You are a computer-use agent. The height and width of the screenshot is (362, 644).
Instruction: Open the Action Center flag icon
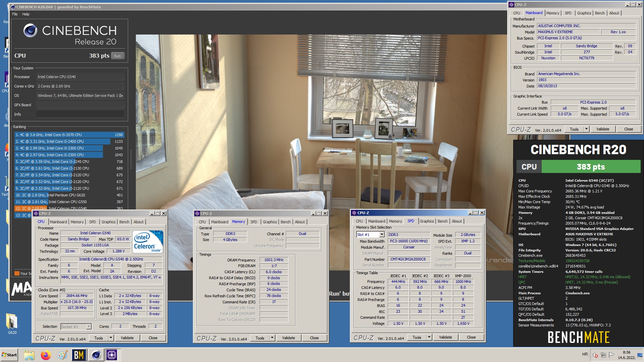pos(611,355)
